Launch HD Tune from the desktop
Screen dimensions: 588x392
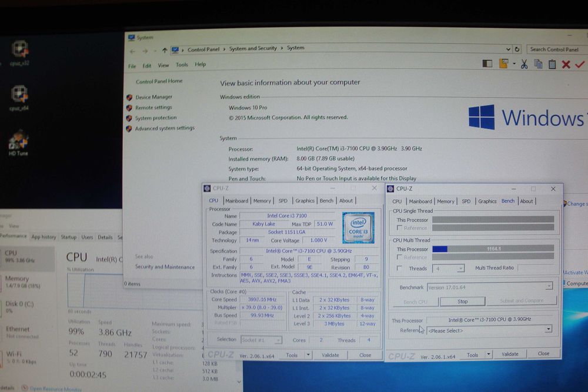[x=18, y=140]
